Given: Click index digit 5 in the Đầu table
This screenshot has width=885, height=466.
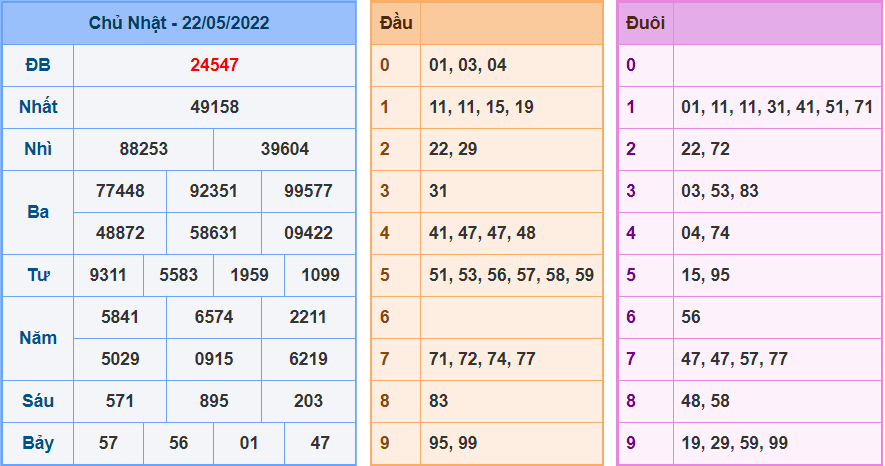Looking at the screenshot, I should click(x=384, y=275).
